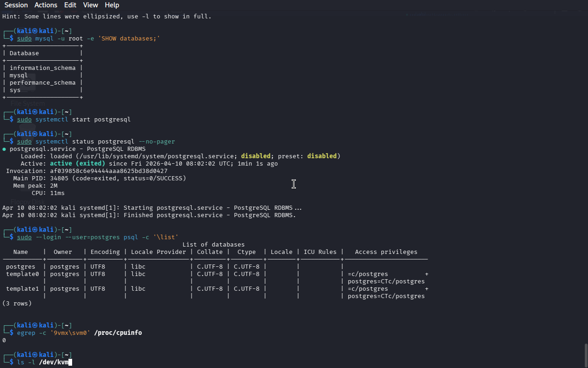
Task: Click the performance_schema entry in database list
Action: [x=42, y=83]
